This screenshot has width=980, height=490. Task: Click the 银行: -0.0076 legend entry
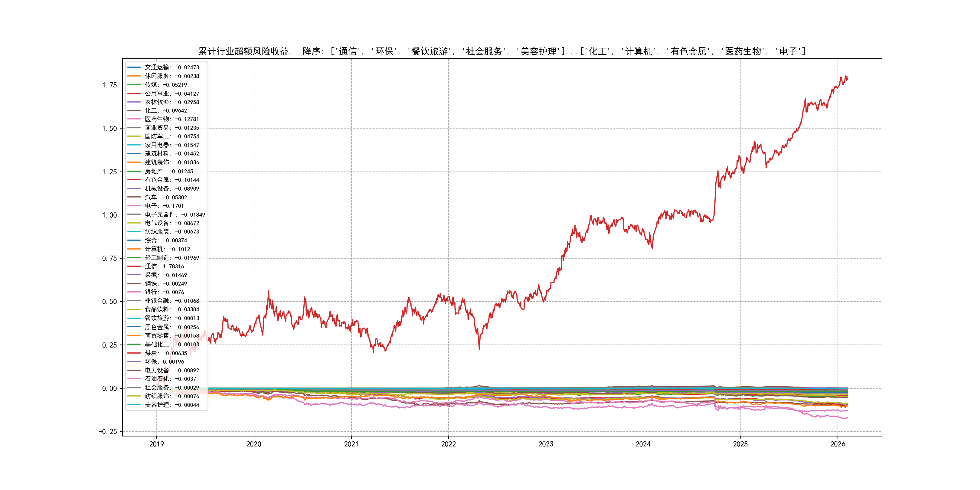pos(164,292)
